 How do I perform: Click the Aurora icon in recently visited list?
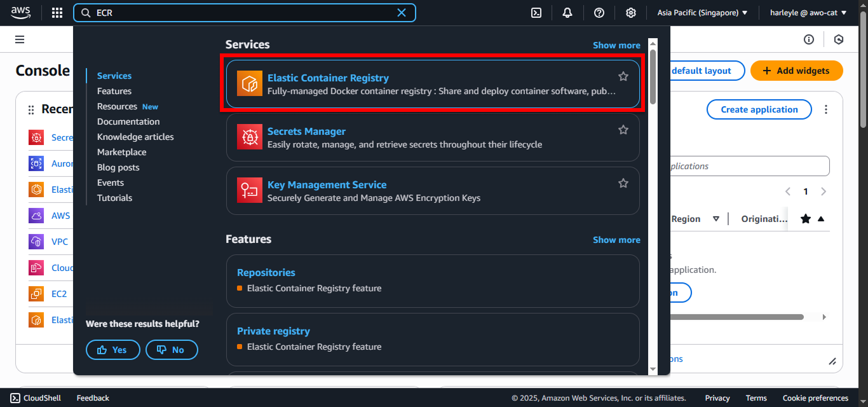(x=36, y=163)
